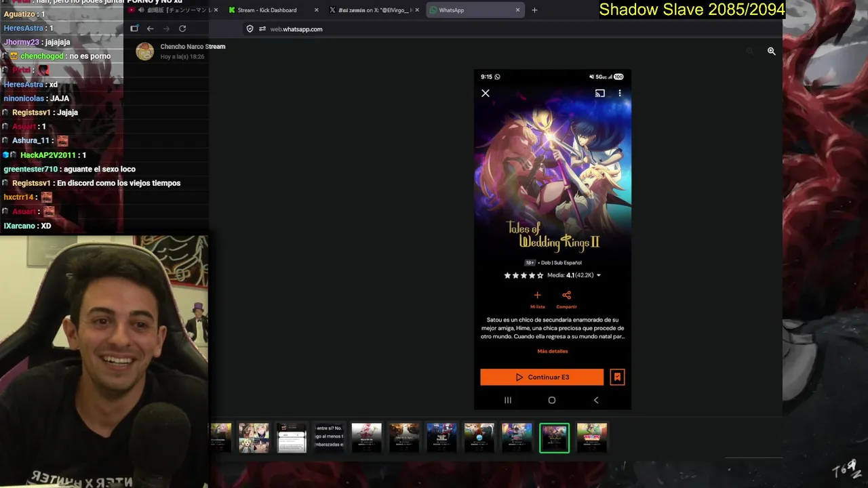The image size is (868, 488).
Task: Tap the Android back arrow
Action: [596, 401]
